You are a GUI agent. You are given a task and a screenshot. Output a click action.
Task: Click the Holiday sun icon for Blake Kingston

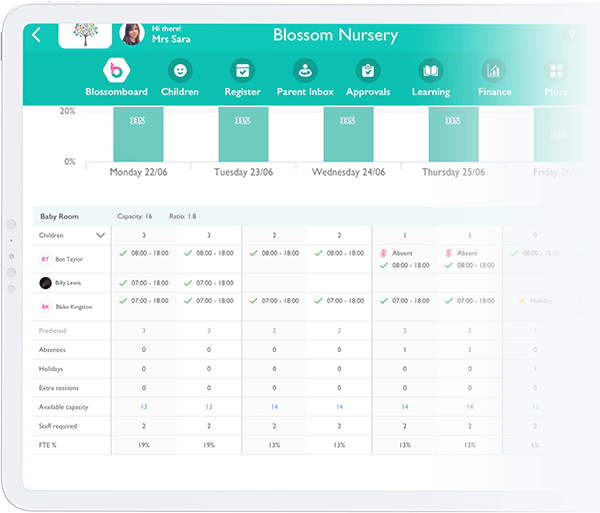522,301
